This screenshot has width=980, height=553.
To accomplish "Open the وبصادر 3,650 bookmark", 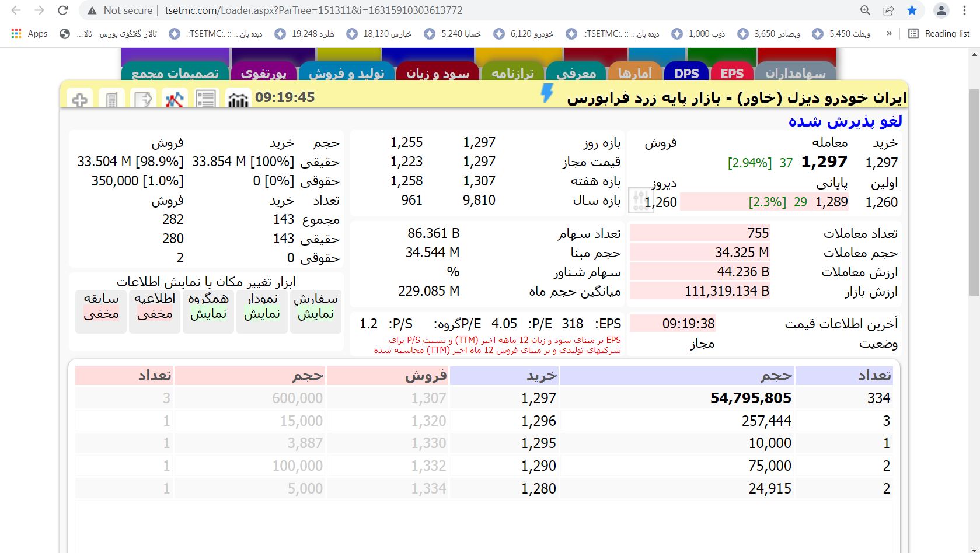I will pyautogui.click(x=769, y=34).
